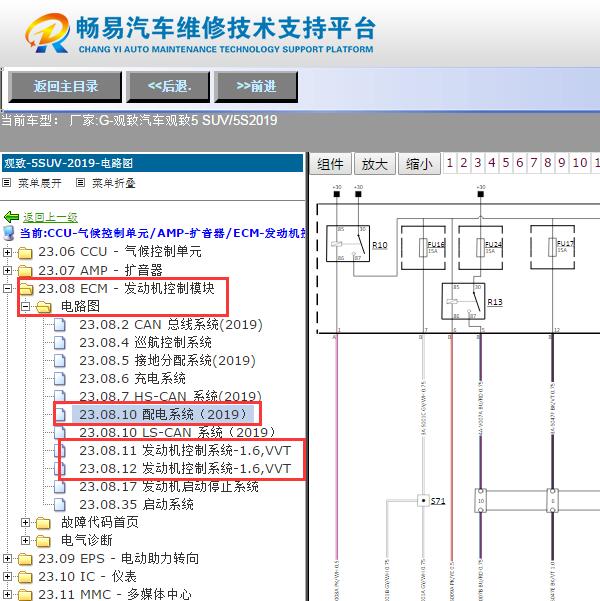The height and width of the screenshot is (601, 600).
Task: Click the 23.09 EPS folder icon
Action: (x=25, y=559)
